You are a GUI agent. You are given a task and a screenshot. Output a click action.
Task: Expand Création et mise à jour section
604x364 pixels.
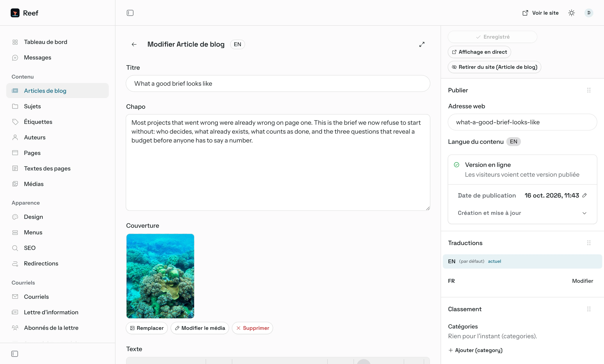522,213
